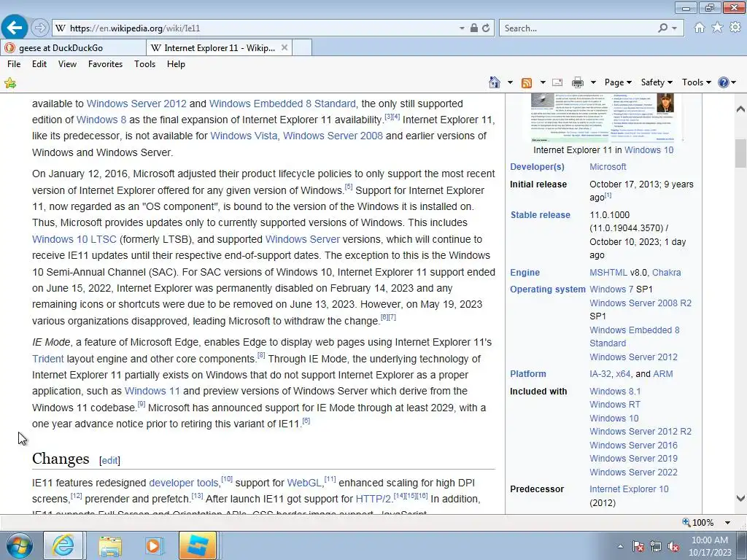This screenshot has width=747, height=560.
Task: Open the Help menu
Action: coord(176,64)
